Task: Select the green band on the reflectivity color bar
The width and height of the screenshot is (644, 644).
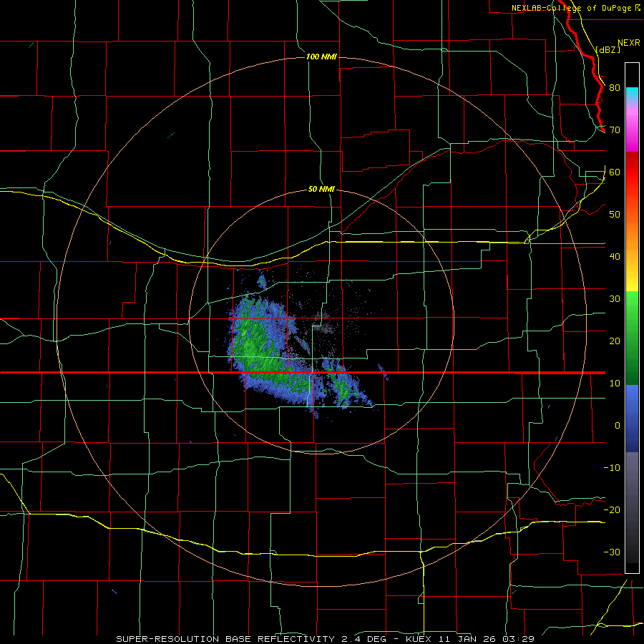Action: [x=632, y=338]
